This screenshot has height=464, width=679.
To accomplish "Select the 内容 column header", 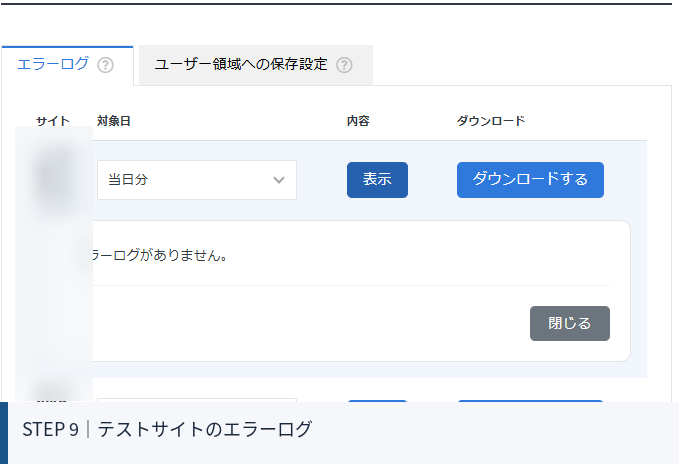I will coord(358,121).
